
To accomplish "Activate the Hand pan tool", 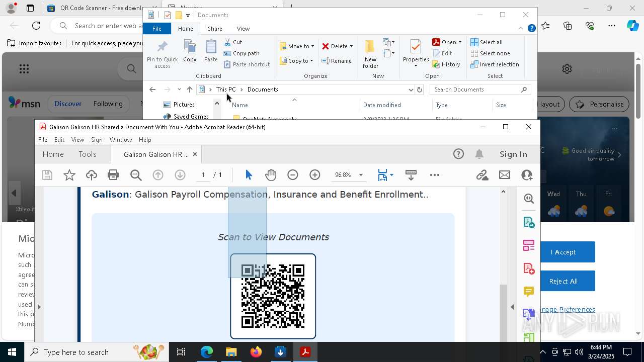I will coord(271,175).
